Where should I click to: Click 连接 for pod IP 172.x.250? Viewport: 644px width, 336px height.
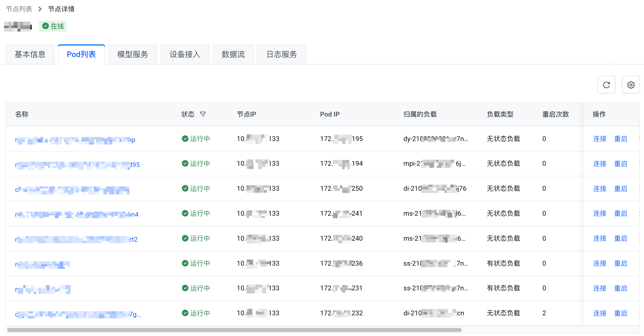pos(600,189)
